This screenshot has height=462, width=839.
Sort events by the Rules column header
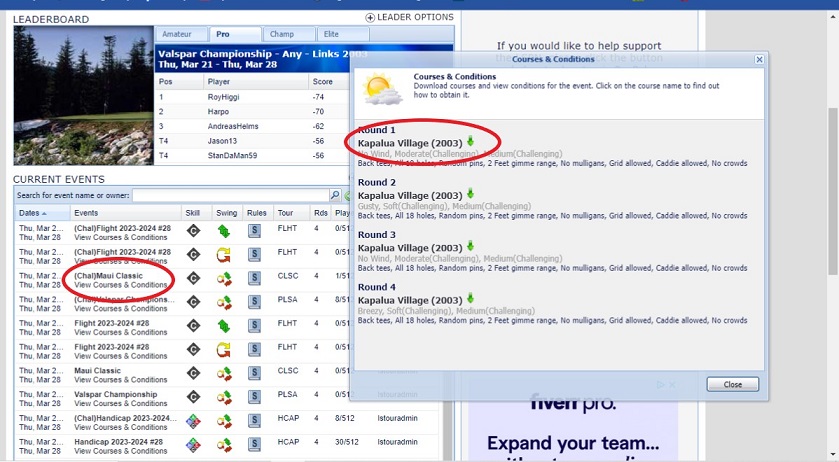(x=257, y=213)
